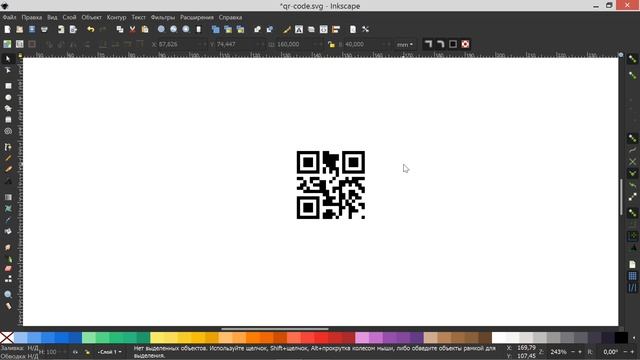Select the Selector arrow tool
640x360 pixels.
(x=8, y=59)
